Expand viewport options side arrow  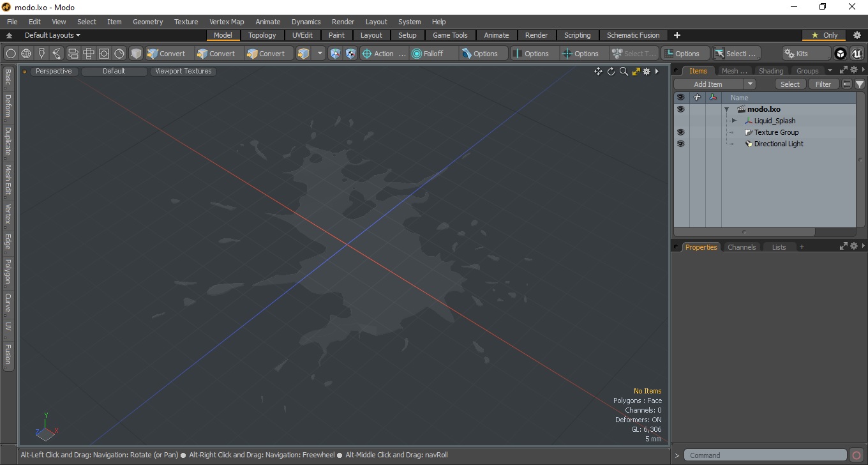[x=657, y=72]
